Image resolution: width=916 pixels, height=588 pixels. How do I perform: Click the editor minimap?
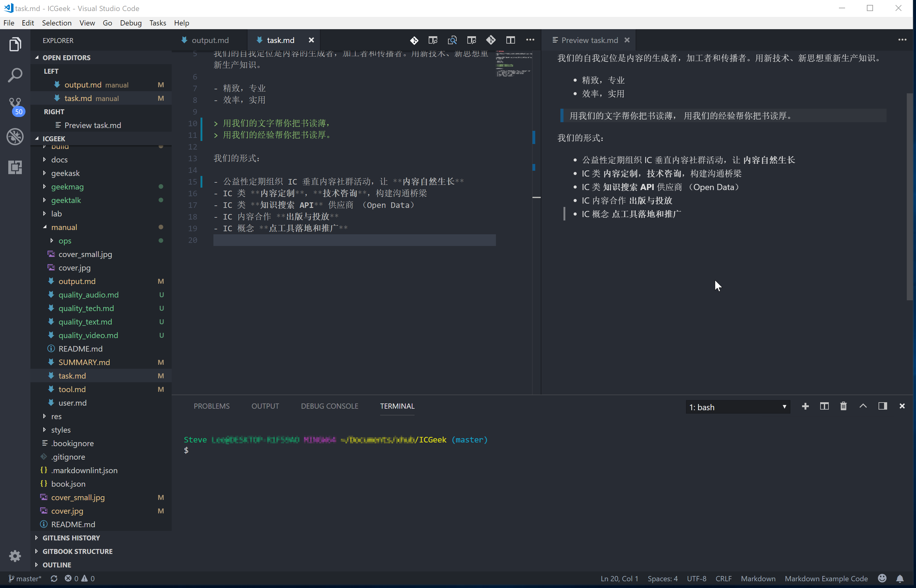pos(513,63)
